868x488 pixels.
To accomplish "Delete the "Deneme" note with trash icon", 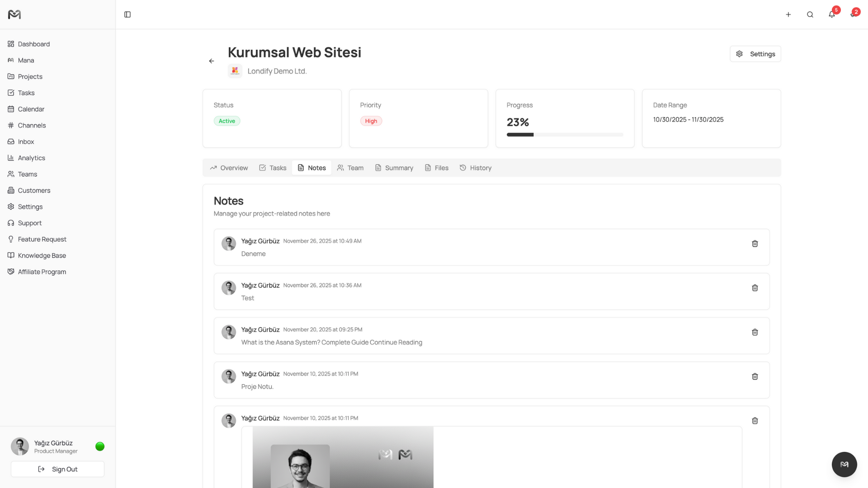I will tap(755, 243).
